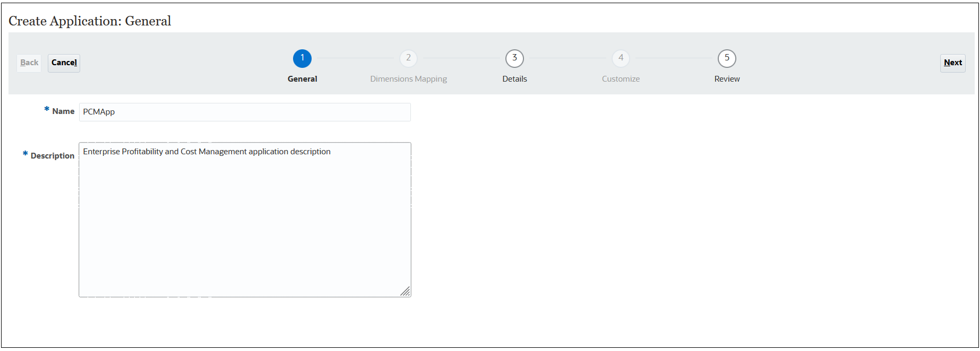Viewport: 980px width, 351px height.
Task: Select step 3 Details circle
Action: pyautogui.click(x=514, y=58)
